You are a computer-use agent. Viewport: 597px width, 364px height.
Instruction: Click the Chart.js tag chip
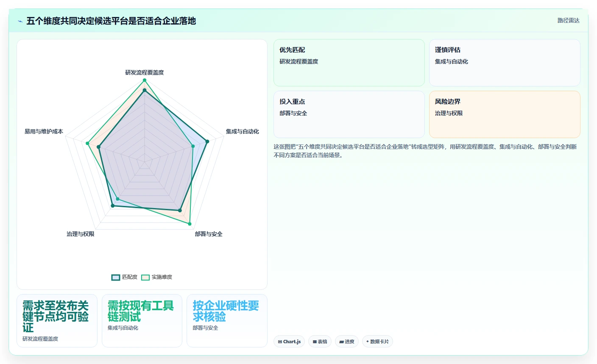pyautogui.click(x=289, y=342)
